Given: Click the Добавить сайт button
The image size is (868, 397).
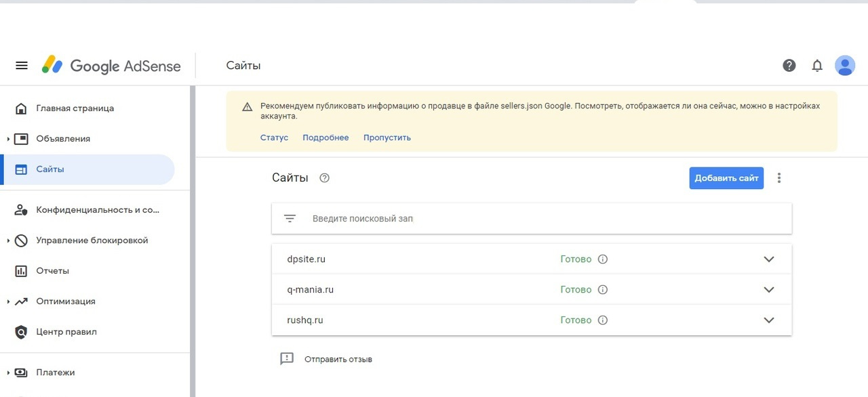Looking at the screenshot, I should pos(726,178).
